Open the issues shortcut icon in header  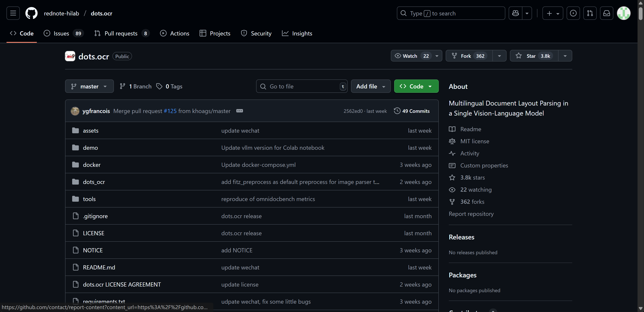click(x=573, y=13)
